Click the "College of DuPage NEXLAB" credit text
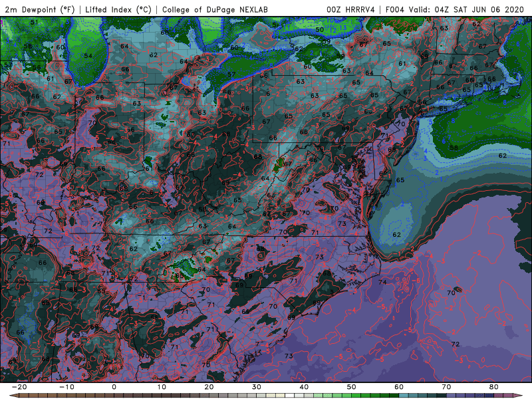This screenshot has width=532, height=399. click(x=215, y=9)
